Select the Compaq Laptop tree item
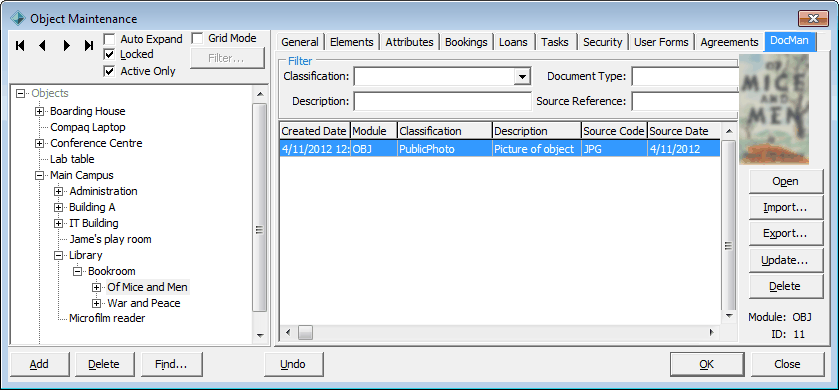 coord(88,127)
